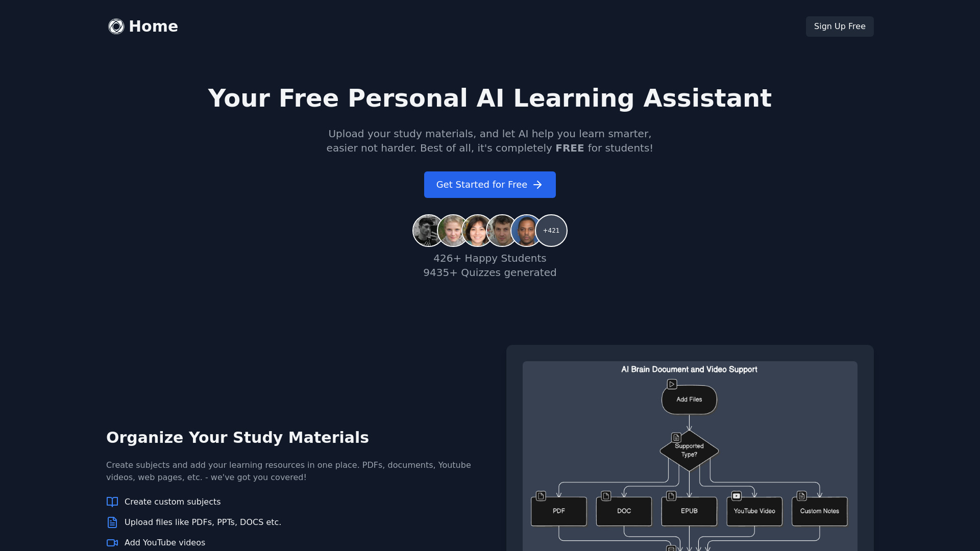Click the DOC file type icon
The height and width of the screenshot is (551, 980).
coord(606,496)
